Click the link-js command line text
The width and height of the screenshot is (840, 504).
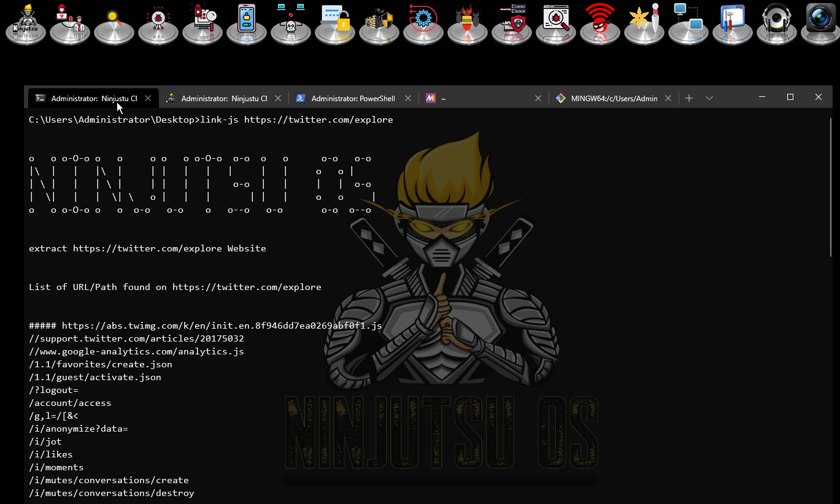tap(211, 120)
